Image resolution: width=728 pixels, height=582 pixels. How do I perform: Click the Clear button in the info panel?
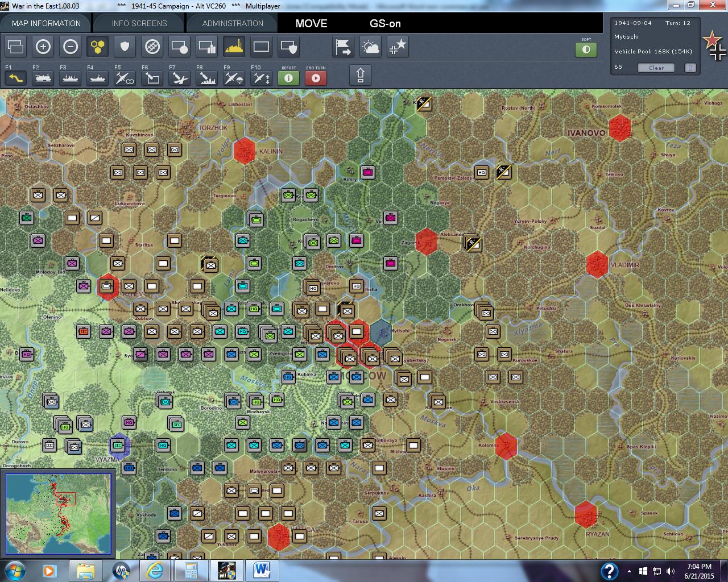coord(656,68)
